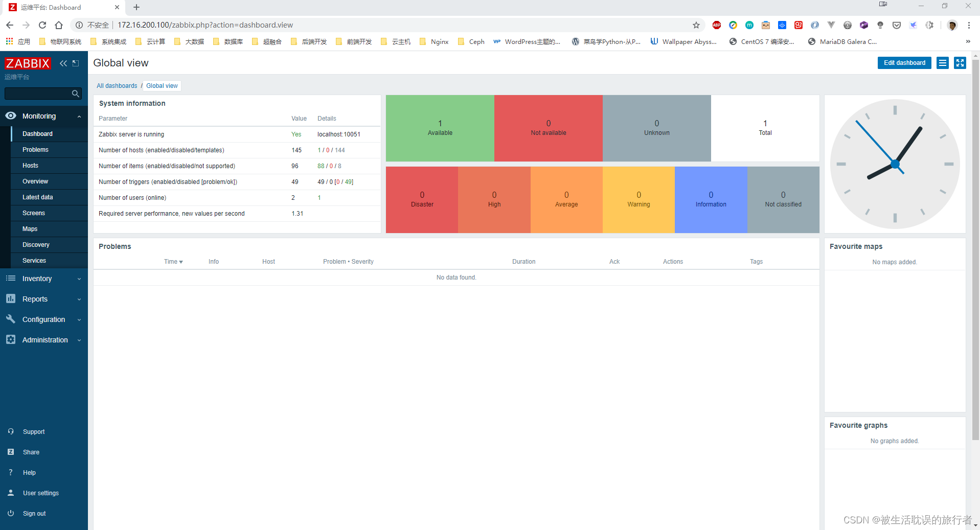Open the Screens submenu item
The image size is (980, 530).
tap(50, 213)
